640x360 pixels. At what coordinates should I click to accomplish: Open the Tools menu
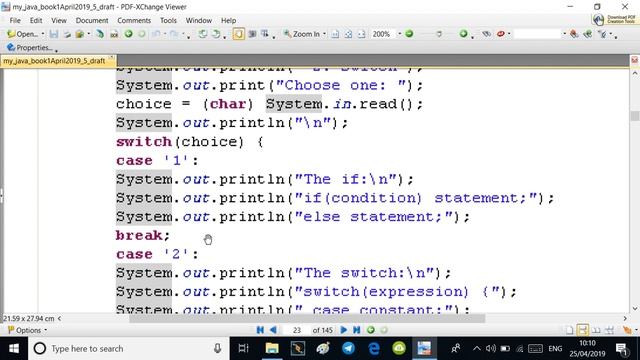(168, 20)
